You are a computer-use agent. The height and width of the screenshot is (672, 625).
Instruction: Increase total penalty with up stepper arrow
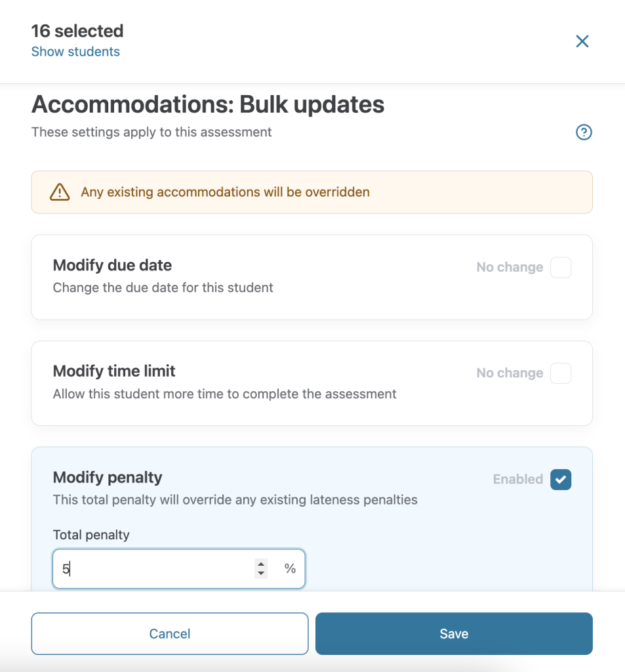261,564
